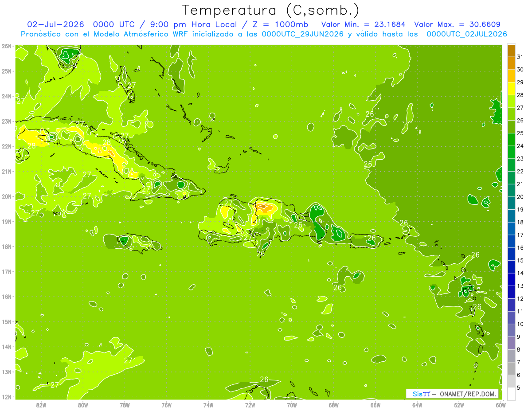532x411 pixels.
Task: Click the orange-brown legend swatch above 31
Action: (x=511, y=51)
